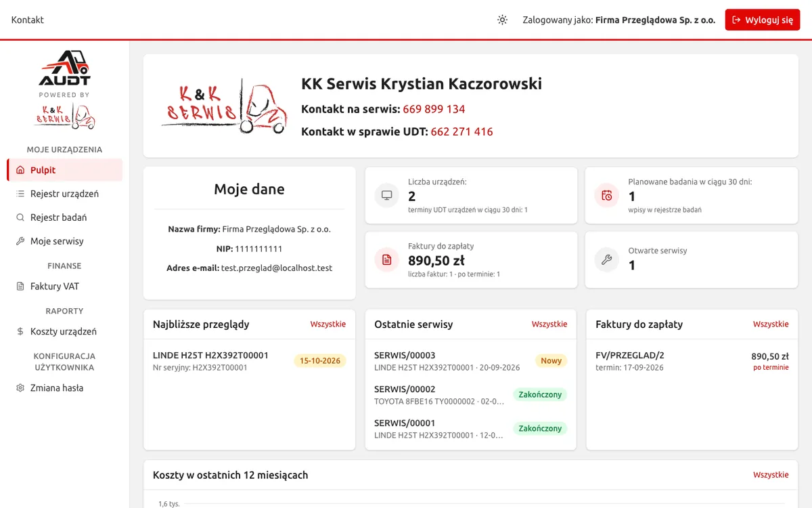This screenshot has width=812, height=508.
Task: Open the 890,50 zł invoices summary card
Action: point(471,260)
